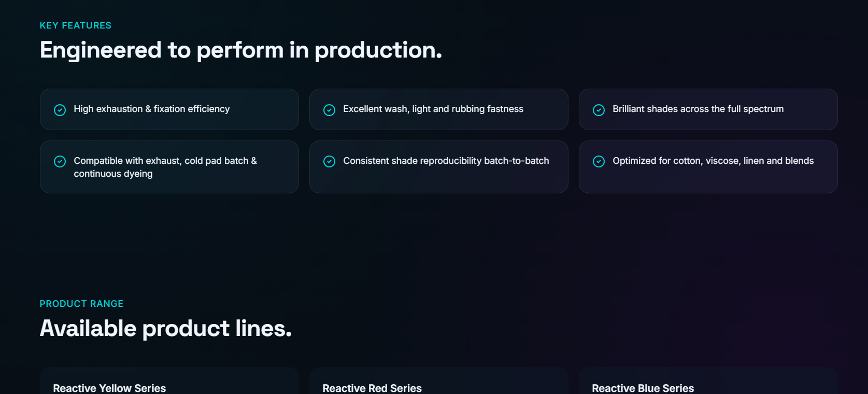Click the continuous dyeing text line
This screenshot has width=868, height=394.
[x=113, y=174]
